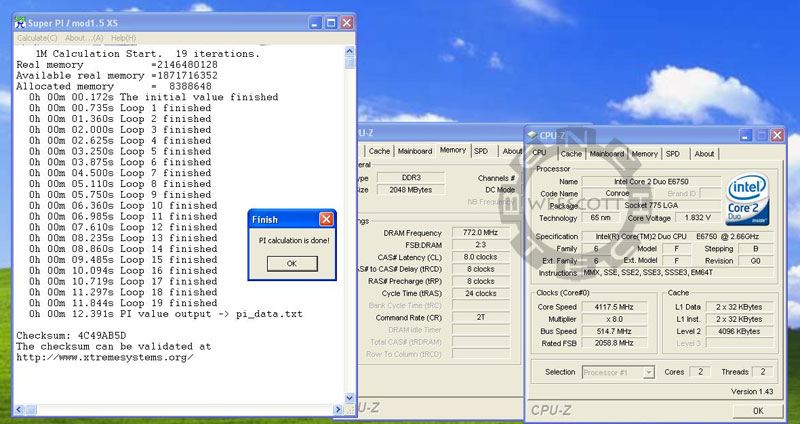Open the About...(A) menu in Super PI

[x=84, y=38]
